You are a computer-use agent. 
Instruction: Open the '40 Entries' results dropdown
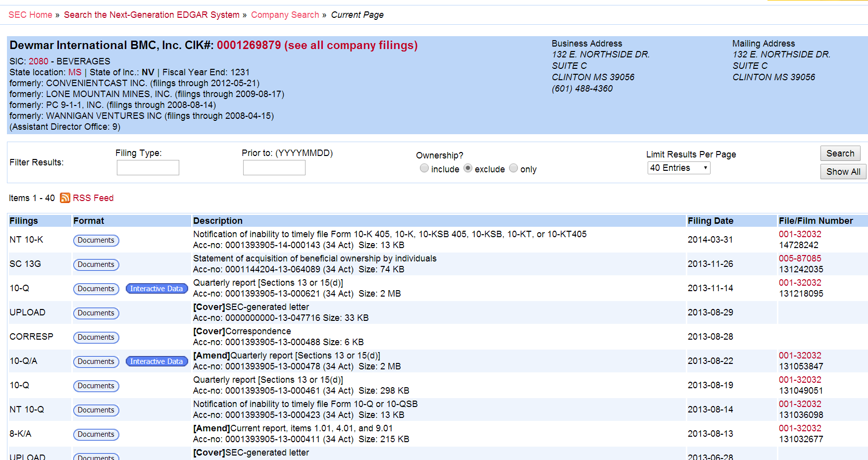click(x=678, y=168)
